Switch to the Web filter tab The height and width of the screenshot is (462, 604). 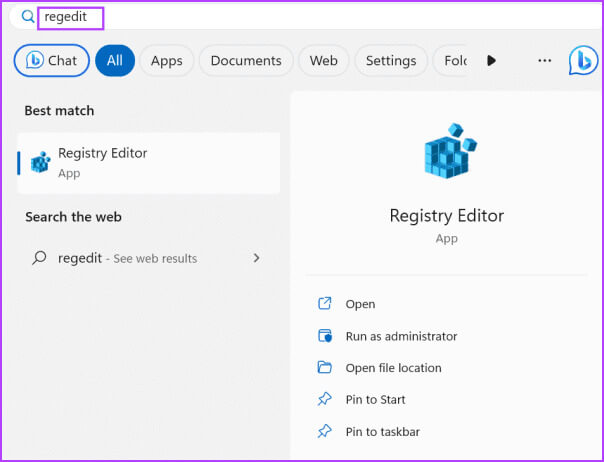(x=324, y=60)
